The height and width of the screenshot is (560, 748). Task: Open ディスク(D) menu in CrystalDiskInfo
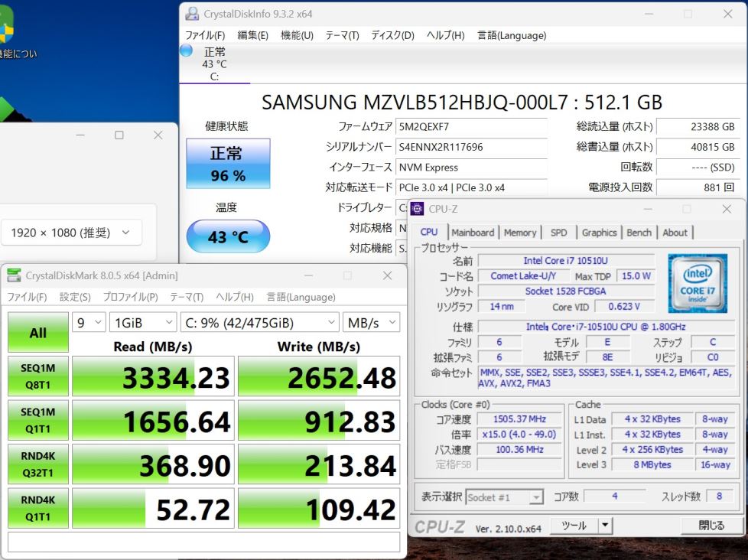coord(392,35)
